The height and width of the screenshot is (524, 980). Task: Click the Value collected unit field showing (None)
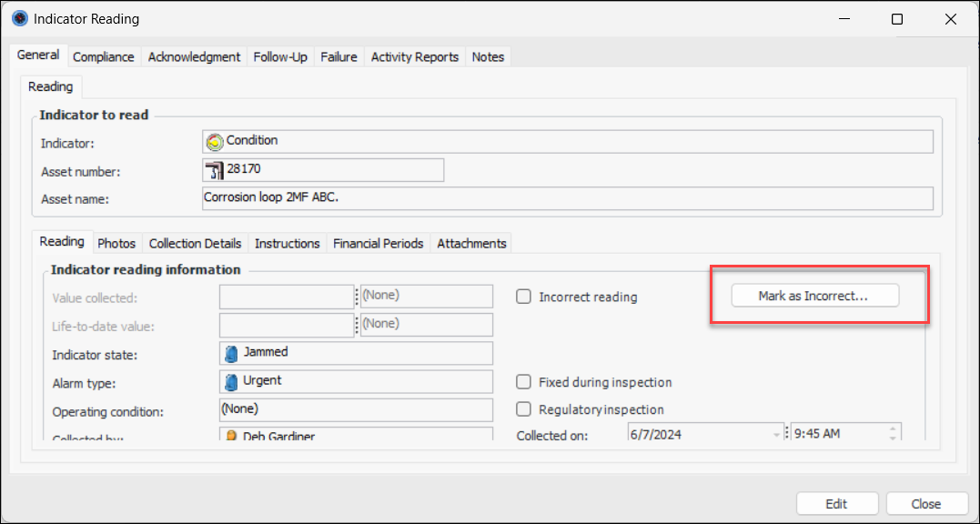427,297
